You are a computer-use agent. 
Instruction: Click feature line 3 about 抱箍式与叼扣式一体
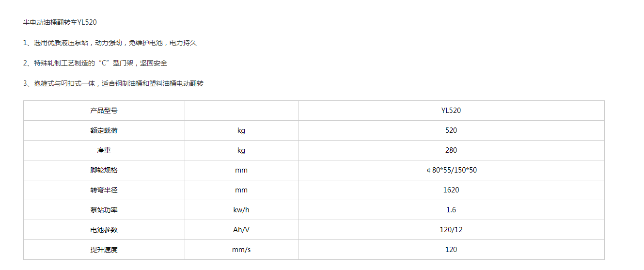coord(113,83)
